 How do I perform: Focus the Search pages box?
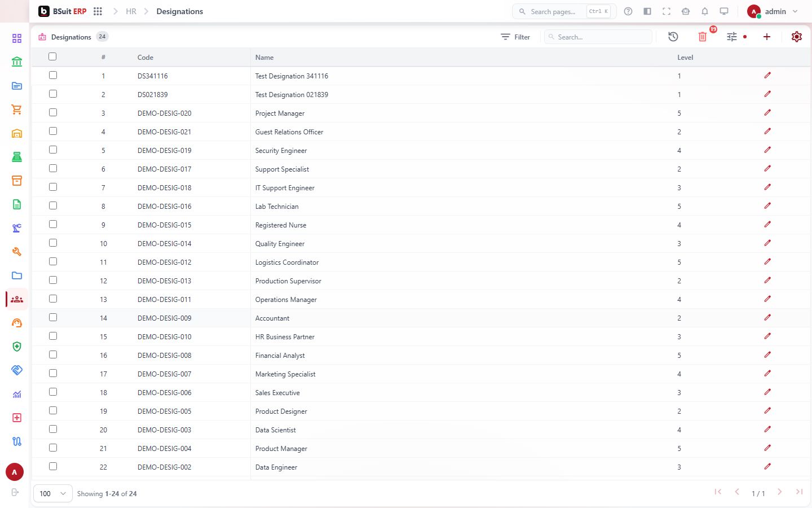click(x=564, y=11)
